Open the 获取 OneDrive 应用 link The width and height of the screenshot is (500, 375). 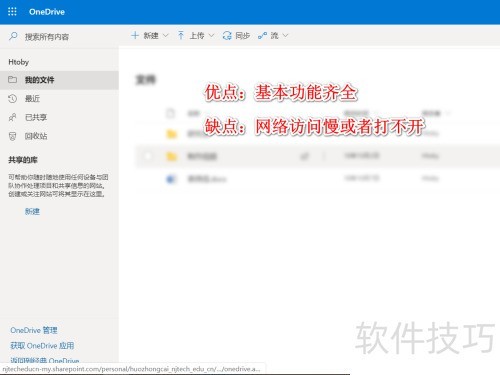(x=42, y=346)
